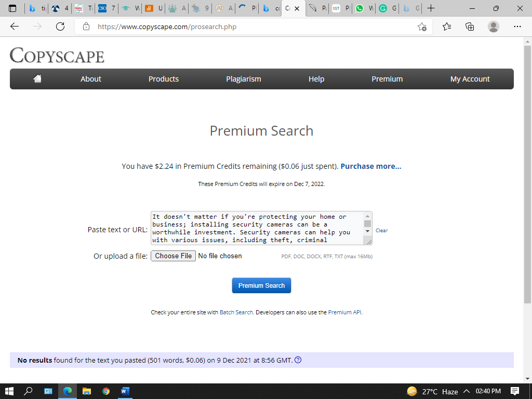Click the address bar URL

click(167, 27)
